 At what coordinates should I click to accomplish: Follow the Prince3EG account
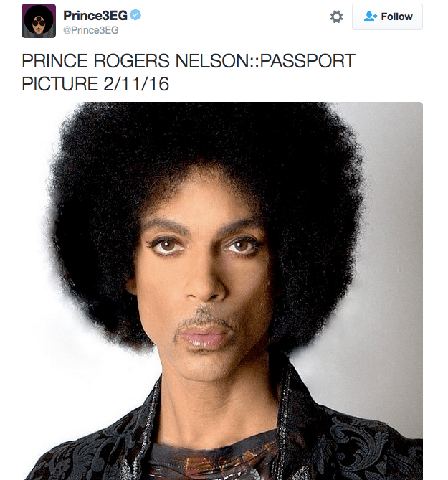point(387,17)
